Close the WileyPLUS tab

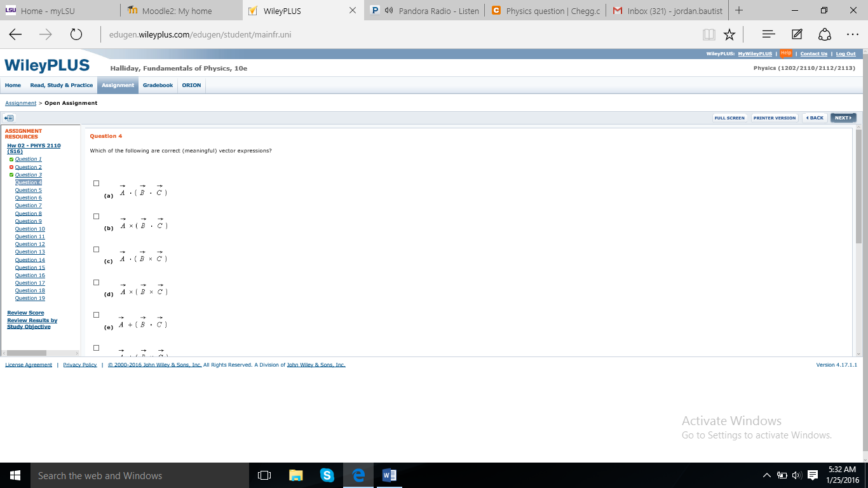pos(353,11)
